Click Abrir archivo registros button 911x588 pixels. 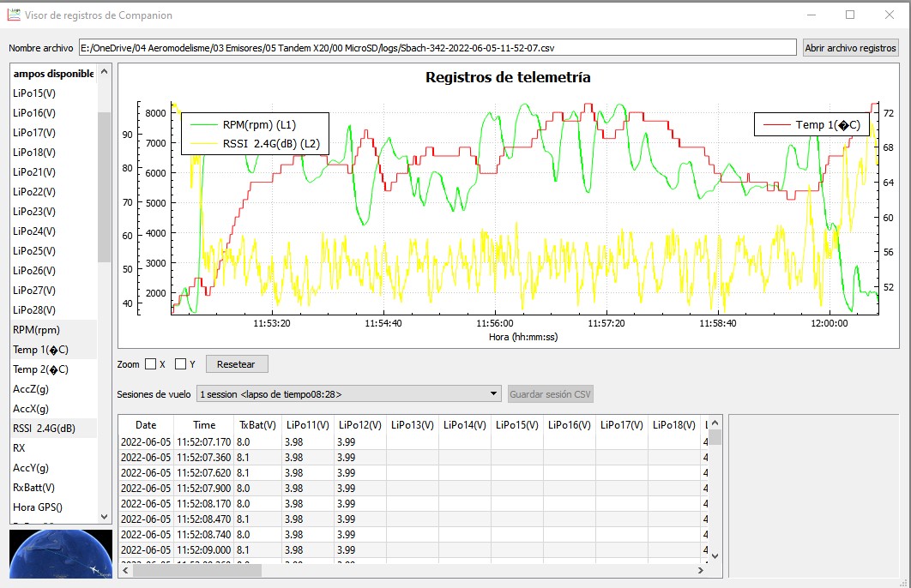pos(850,48)
